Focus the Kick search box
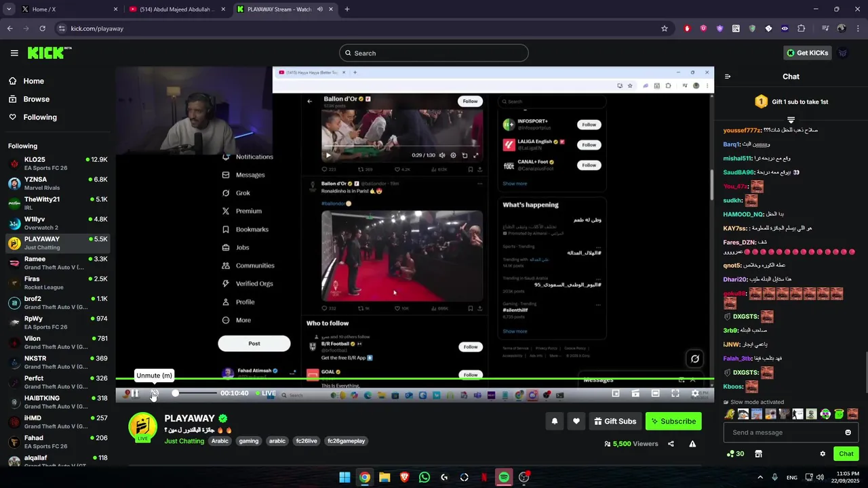This screenshot has width=868, height=488. (x=434, y=53)
